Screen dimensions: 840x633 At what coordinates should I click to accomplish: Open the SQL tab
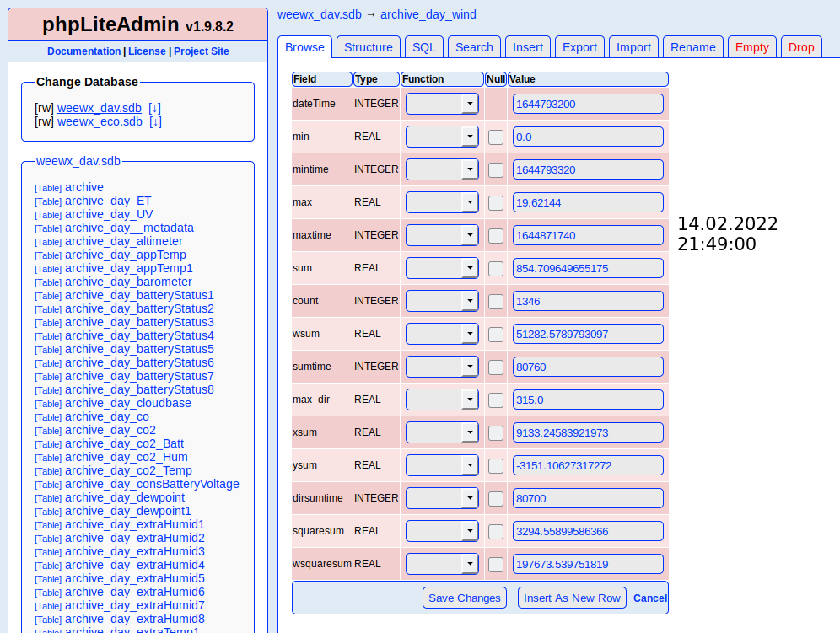423,47
